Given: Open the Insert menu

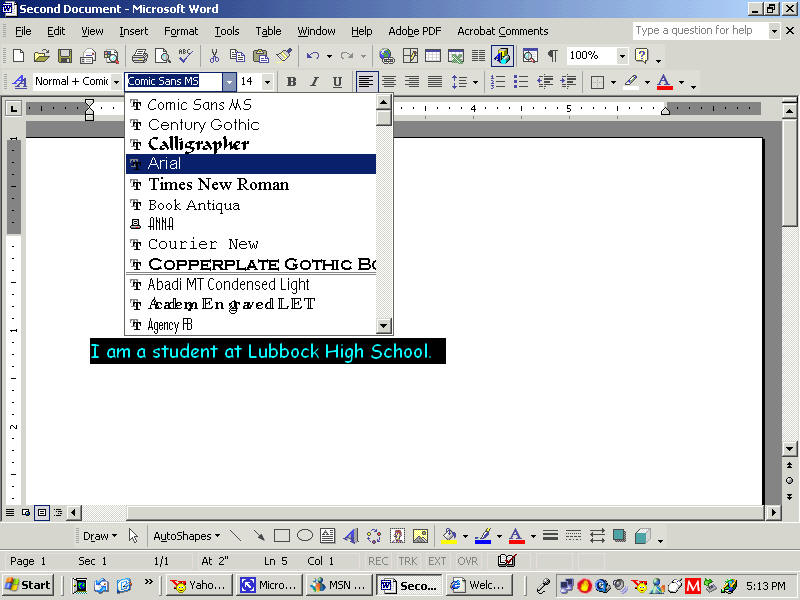Looking at the screenshot, I should click(x=133, y=31).
